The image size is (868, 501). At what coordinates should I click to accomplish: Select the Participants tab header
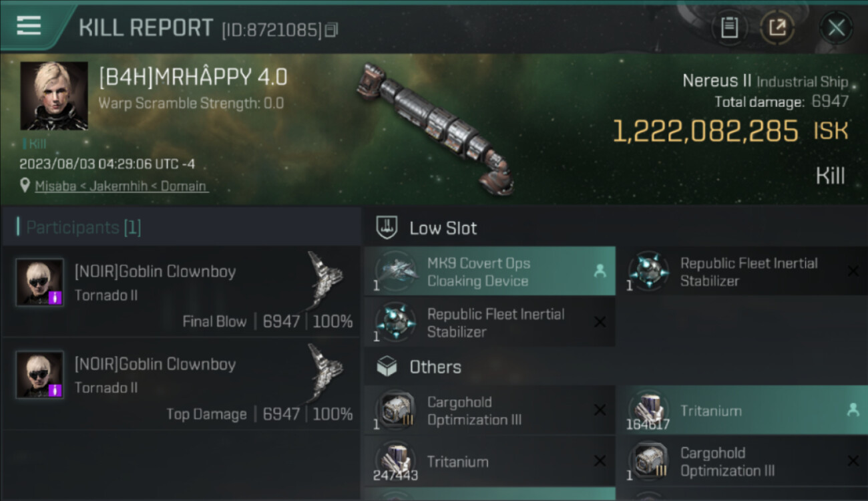(79, 227)
